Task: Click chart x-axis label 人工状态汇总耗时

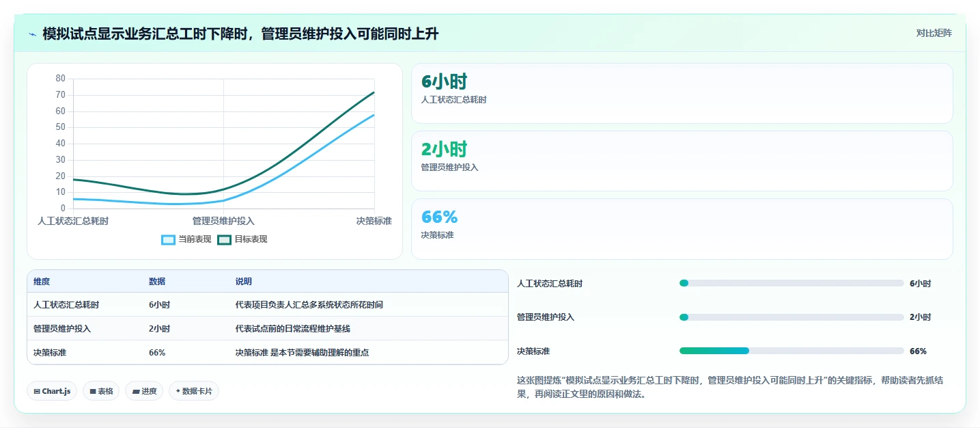Action: pyautogui.click(x=73, y=221)
